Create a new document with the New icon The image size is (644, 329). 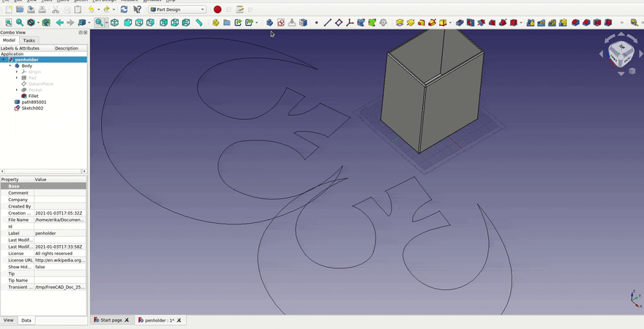point(9,10)
